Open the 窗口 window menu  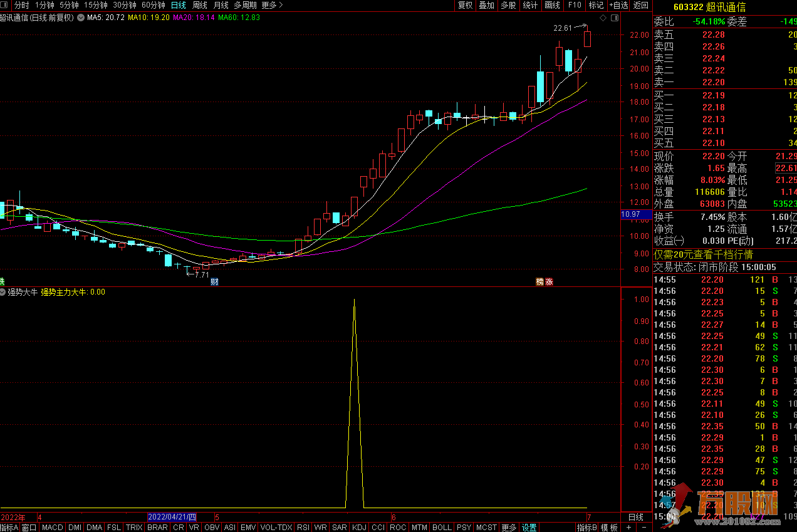click(x=29, y=528)
